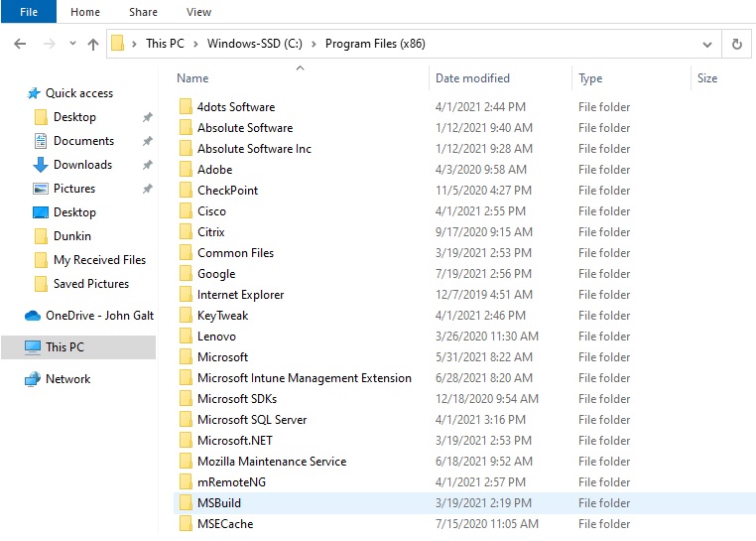Select the 4dots Software folder
This screenshot has height=541, width=756.
[236, 106]
